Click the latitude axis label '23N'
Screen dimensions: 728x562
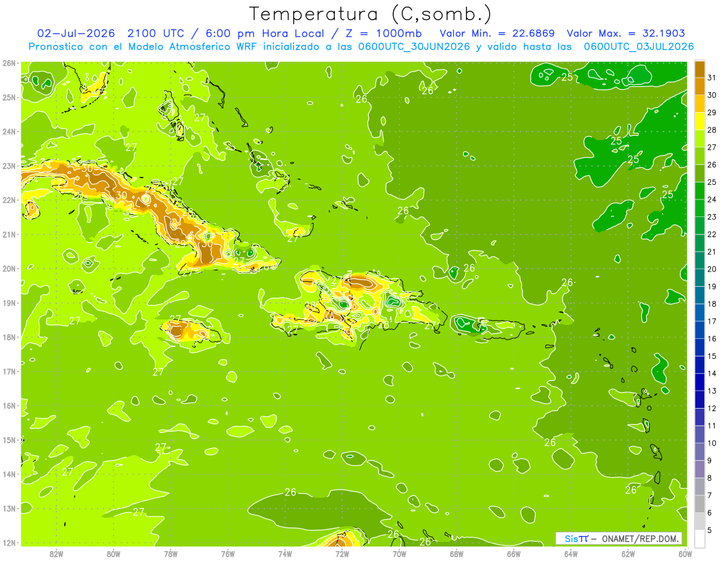[x=9, y=166]
